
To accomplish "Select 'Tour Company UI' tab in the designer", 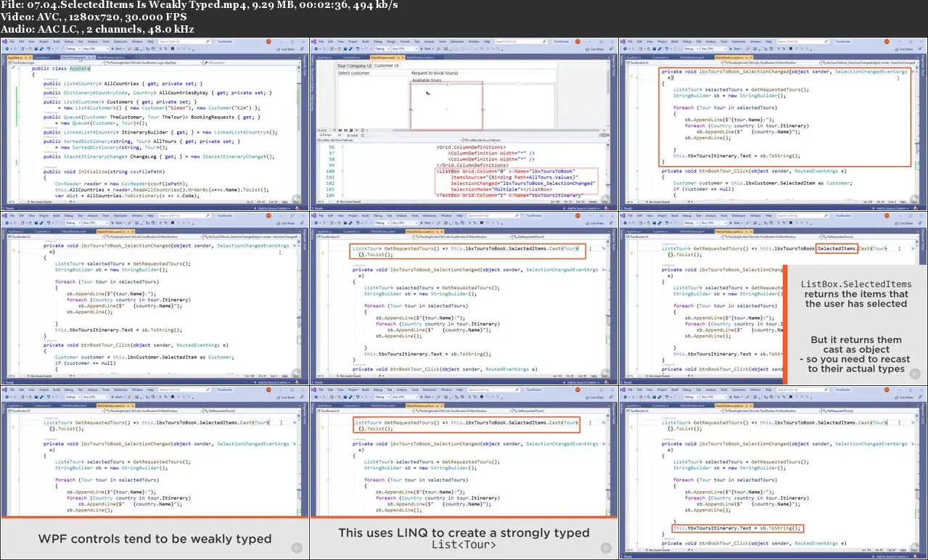I will (354, 65).
